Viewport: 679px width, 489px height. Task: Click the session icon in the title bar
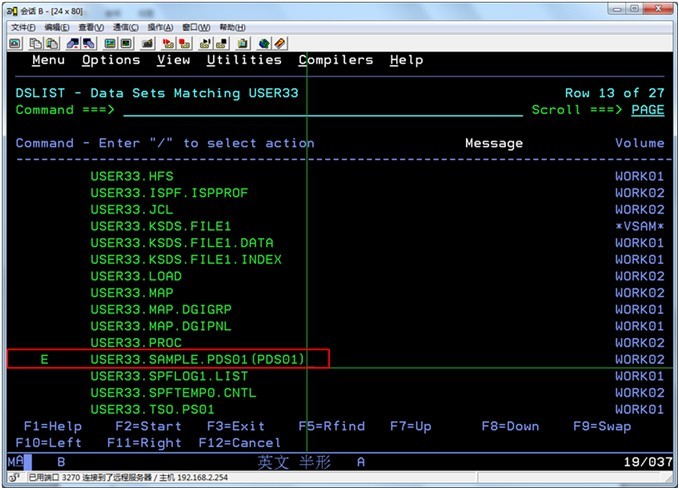(12, 11)
